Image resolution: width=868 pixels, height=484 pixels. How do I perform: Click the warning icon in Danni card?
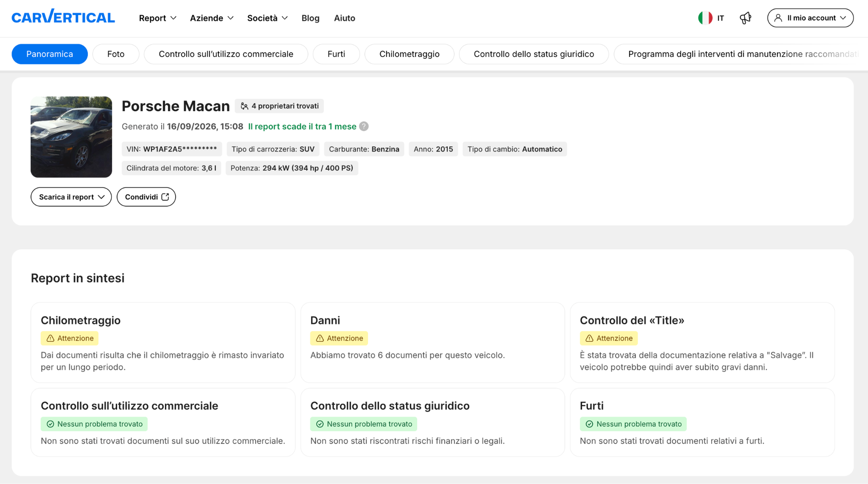320,338
